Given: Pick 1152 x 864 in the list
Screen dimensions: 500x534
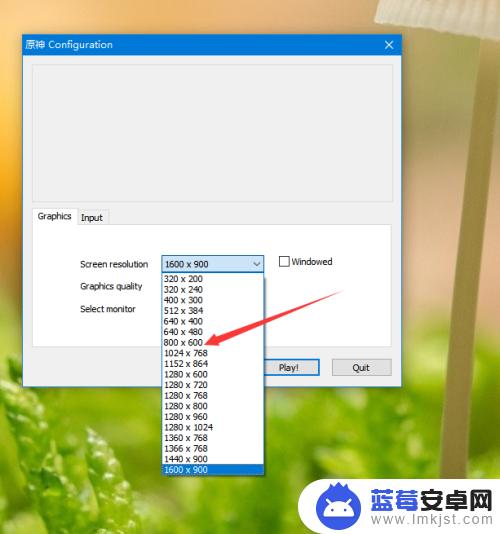Looking at the screenshot, I should [x=213, y=363].
